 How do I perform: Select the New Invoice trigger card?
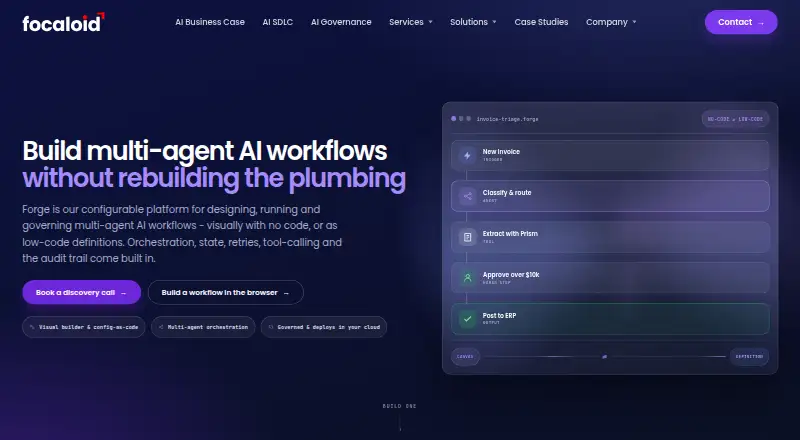coord(610,156)
